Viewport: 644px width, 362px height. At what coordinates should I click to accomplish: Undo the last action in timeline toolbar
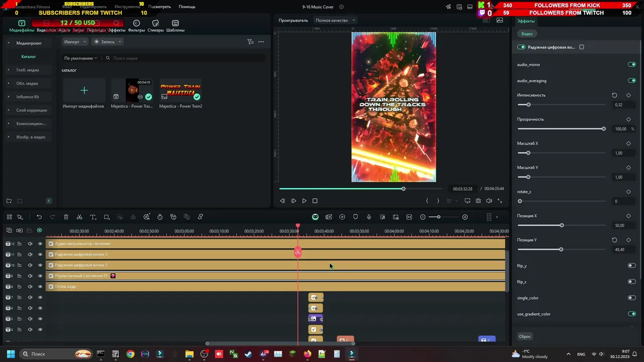pyautogui.click(x=39, y=217)
